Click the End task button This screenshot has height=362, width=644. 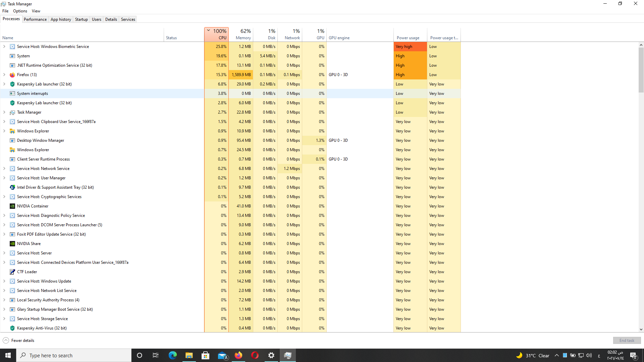point(627,341)
